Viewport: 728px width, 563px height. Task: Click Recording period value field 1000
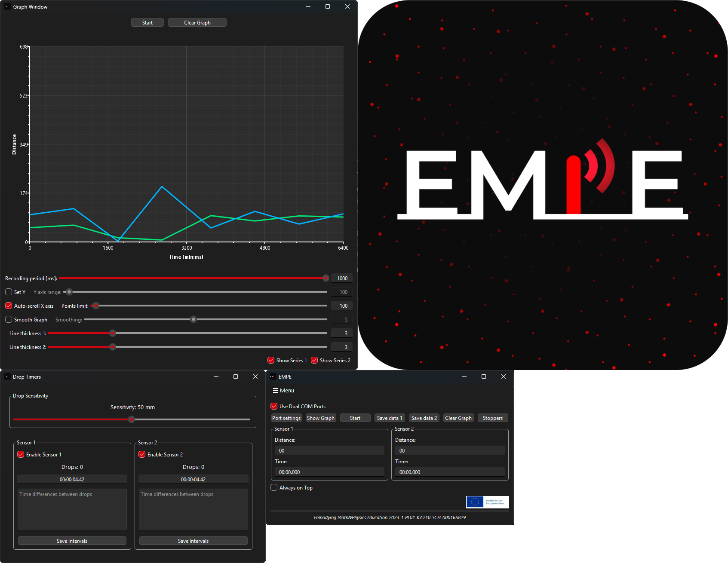click(342, 278)
